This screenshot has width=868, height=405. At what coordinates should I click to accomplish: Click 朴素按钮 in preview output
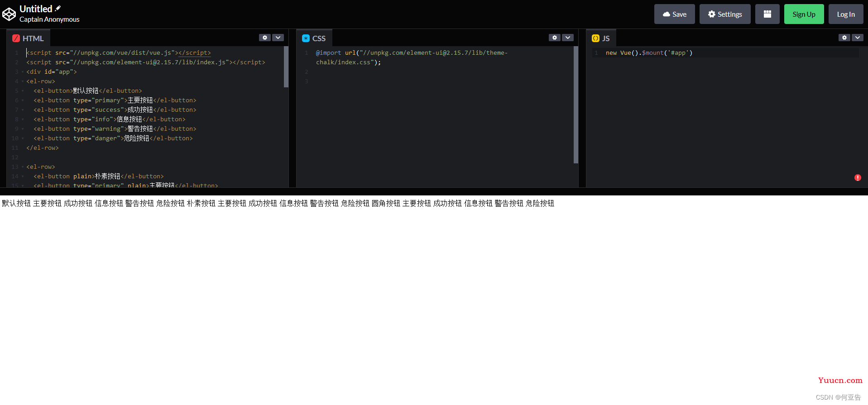click(x=201, y=204)
